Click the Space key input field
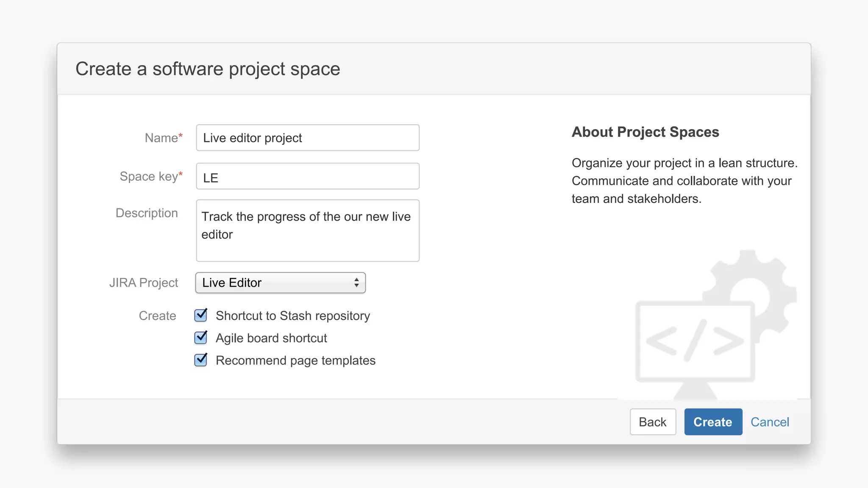 (308, 176)
